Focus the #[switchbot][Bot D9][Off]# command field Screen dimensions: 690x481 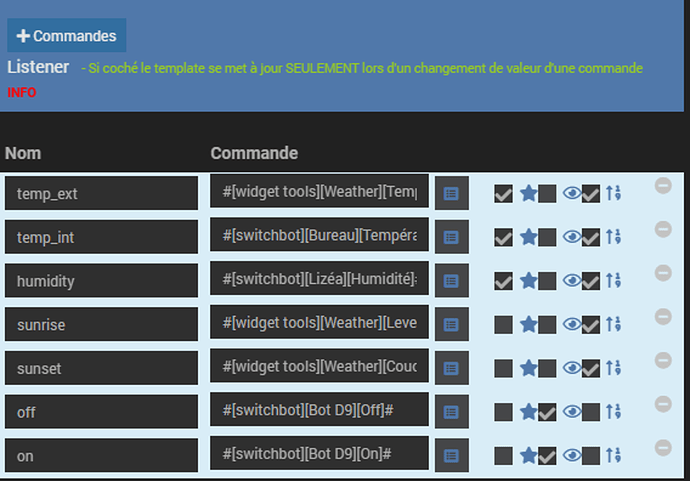[319, 409]
